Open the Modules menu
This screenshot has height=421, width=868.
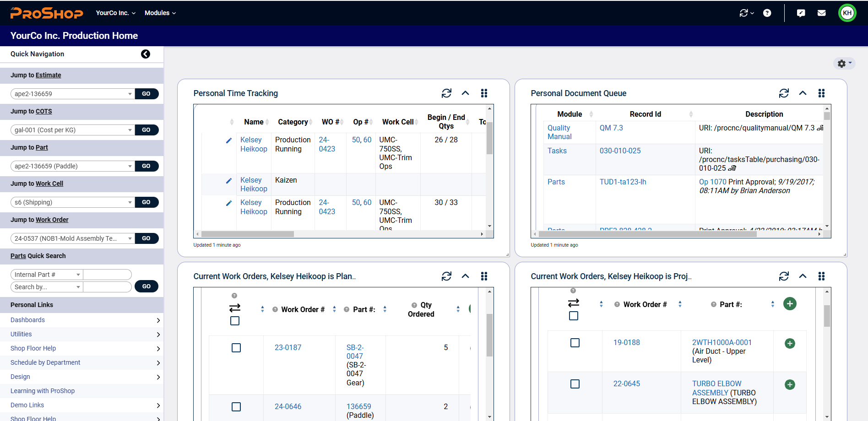160,13
